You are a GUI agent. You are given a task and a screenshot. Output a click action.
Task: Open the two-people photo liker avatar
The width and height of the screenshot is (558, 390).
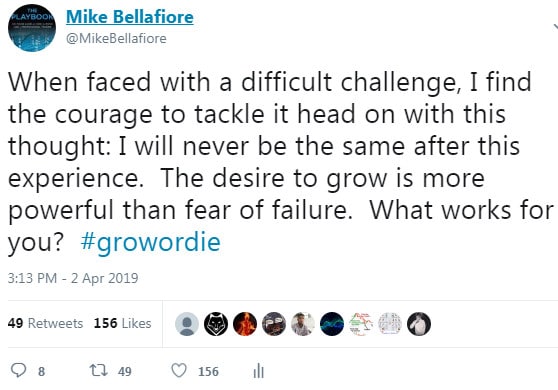coord(274,324)
